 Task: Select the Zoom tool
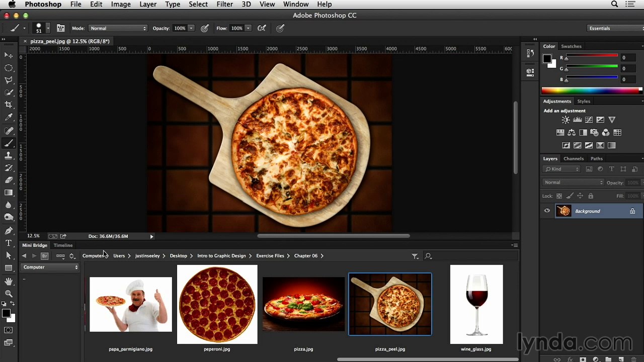pos(9,294)
